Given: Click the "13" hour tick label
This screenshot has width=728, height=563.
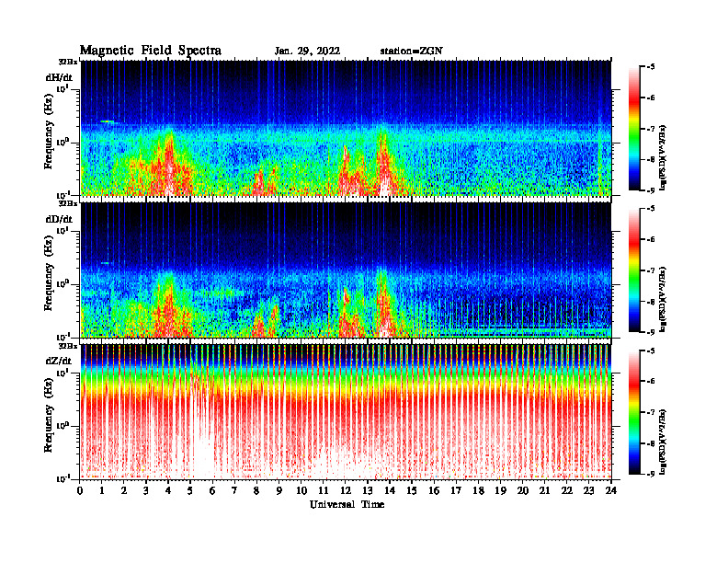Looking at the screenshot, I should coord(368,491).
